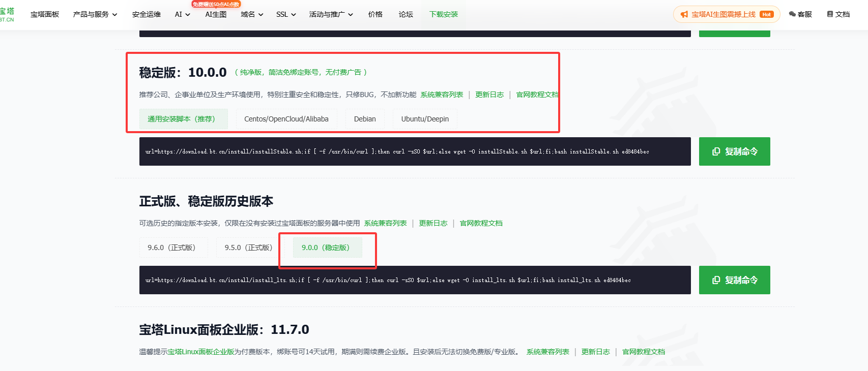Open 官网教程文档 link under 企业版 11.7.0
This screenshot has width=868, height=371.
tap(644, 352)
